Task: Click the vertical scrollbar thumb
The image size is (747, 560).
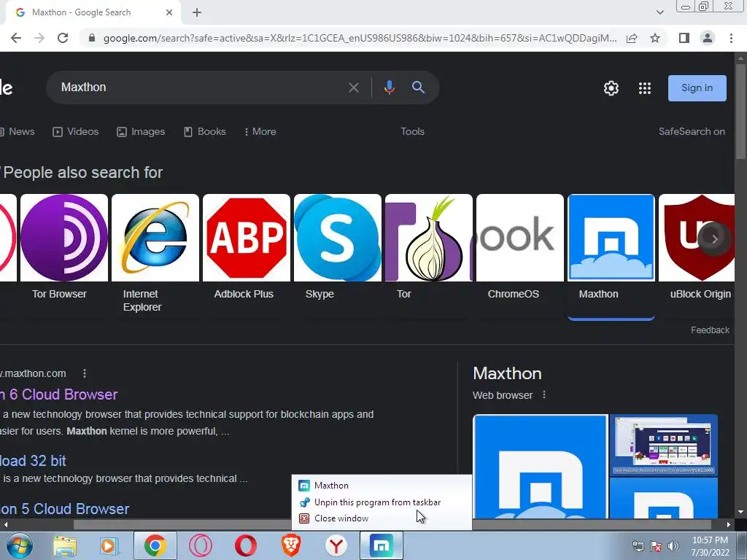Action: tap(740, 112)
